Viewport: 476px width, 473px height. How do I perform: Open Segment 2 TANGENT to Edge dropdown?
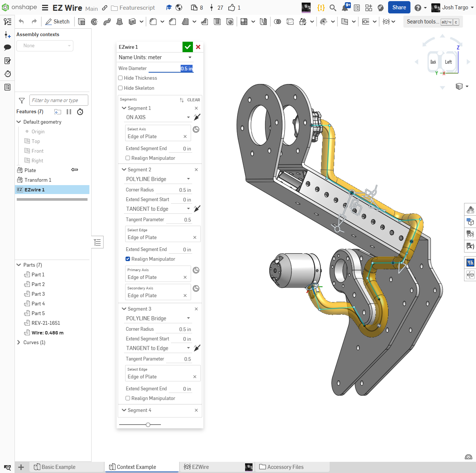(158, 209)
